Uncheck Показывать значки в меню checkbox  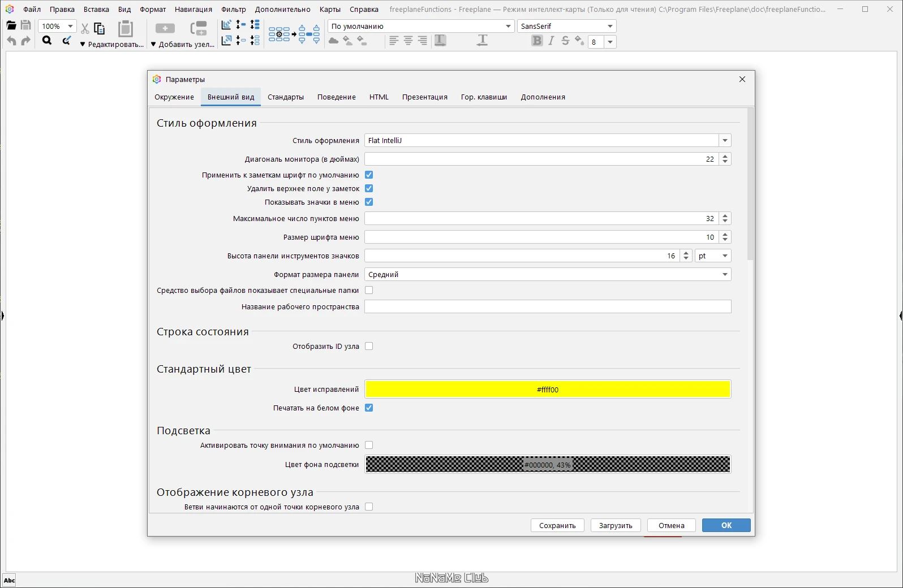click(x=369, y=202)
